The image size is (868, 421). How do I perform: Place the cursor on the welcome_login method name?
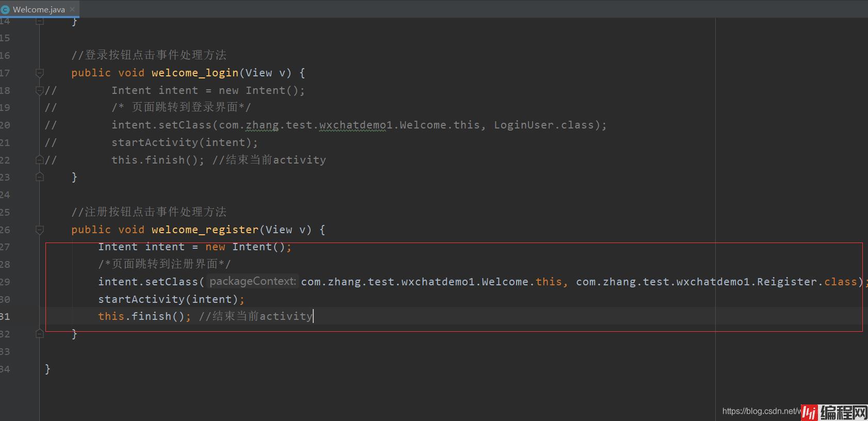coord(195,73)
